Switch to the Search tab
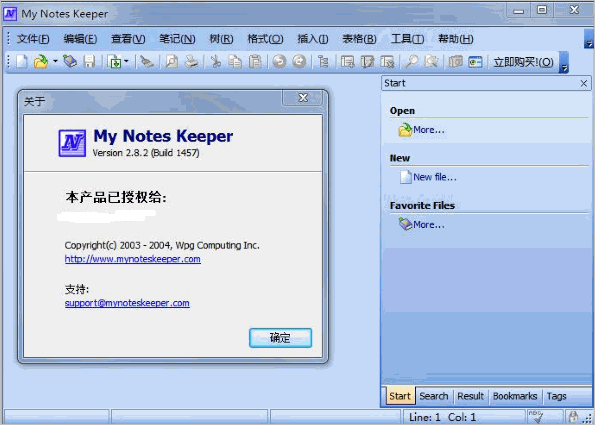The width and height of the screenshot is (595, 425). point(434,396)
